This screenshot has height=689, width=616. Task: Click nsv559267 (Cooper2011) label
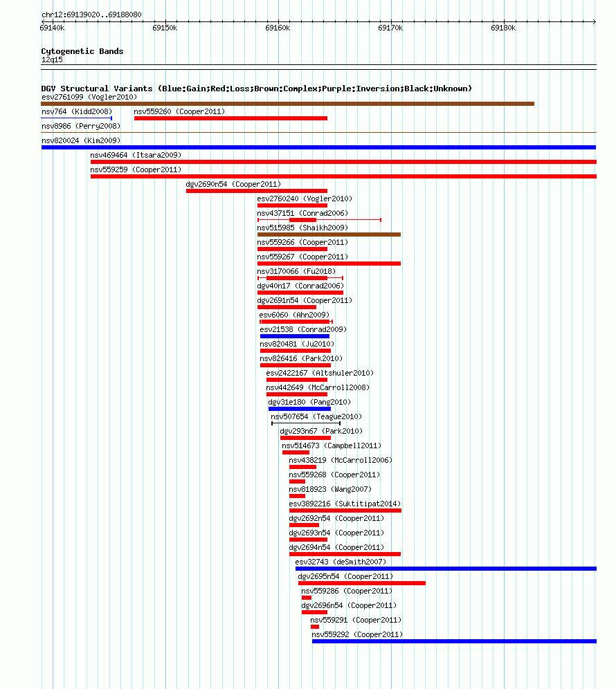[x=302, y=257]
